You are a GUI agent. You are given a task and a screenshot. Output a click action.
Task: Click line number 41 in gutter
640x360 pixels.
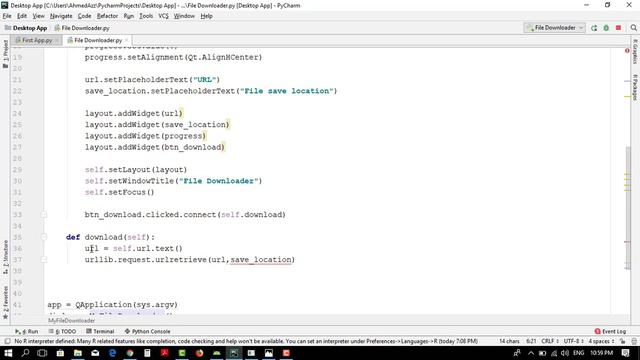(17, 304)
